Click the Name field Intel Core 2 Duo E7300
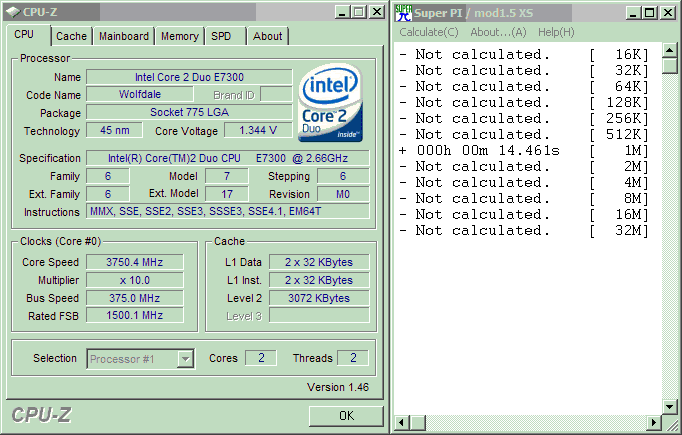The image size is (682, 435). coord(189,77)
